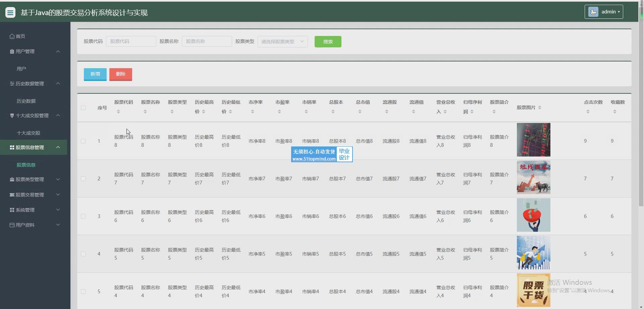644x309 pixels.
Task: Click the admin avatar icon
Action: tap(593, 12)
